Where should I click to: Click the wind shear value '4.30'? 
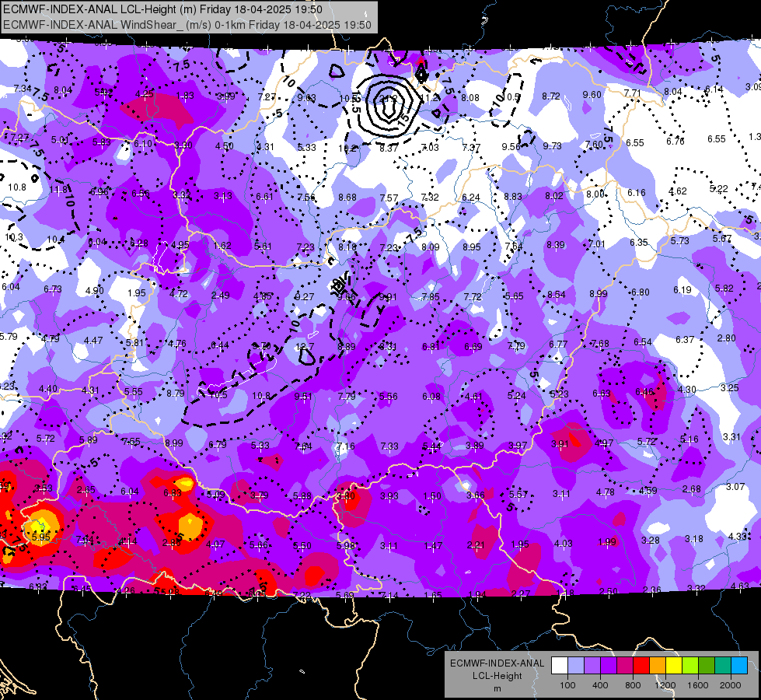pyautogui.click(x=686, y=390)
